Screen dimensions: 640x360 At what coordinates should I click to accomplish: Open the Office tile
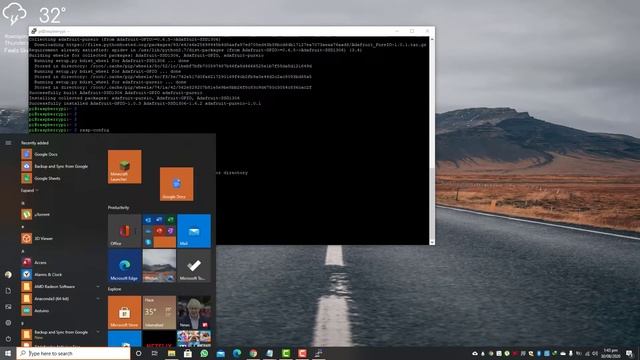(x=124, y=231)
